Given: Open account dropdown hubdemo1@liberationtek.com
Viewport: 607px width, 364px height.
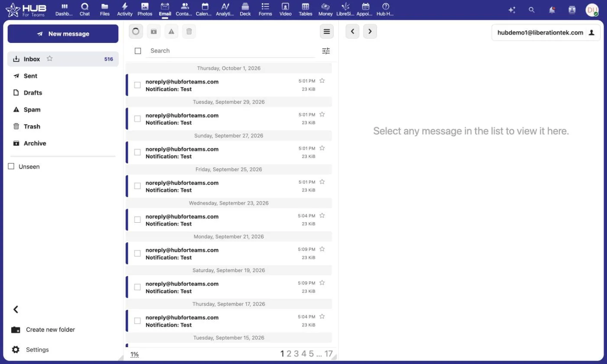Looking at the screenshot, I should pos(546,32).
